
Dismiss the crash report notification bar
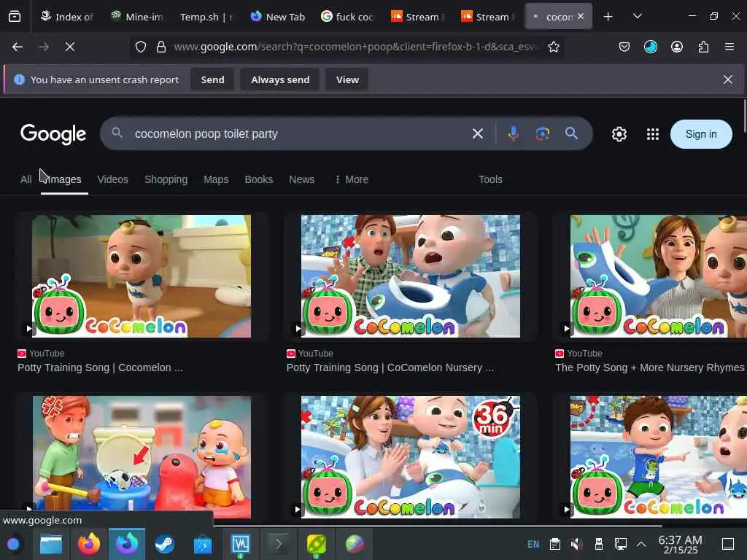727,79
